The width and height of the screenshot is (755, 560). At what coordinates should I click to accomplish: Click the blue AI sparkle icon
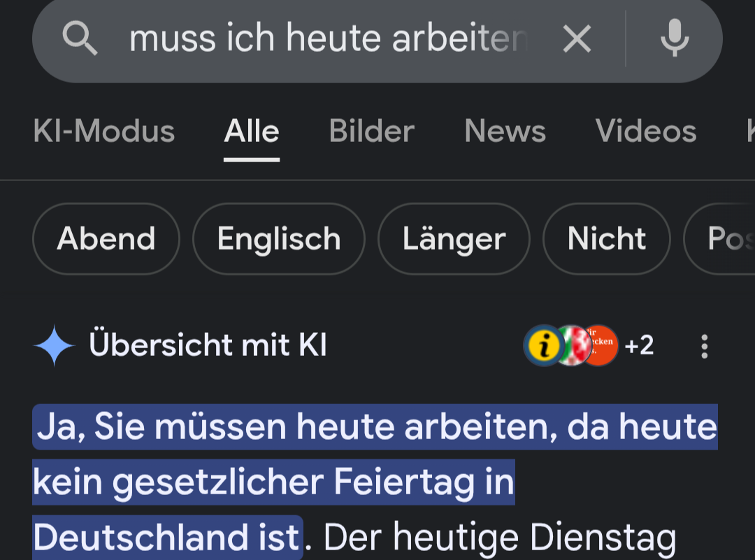pos(55,345)
